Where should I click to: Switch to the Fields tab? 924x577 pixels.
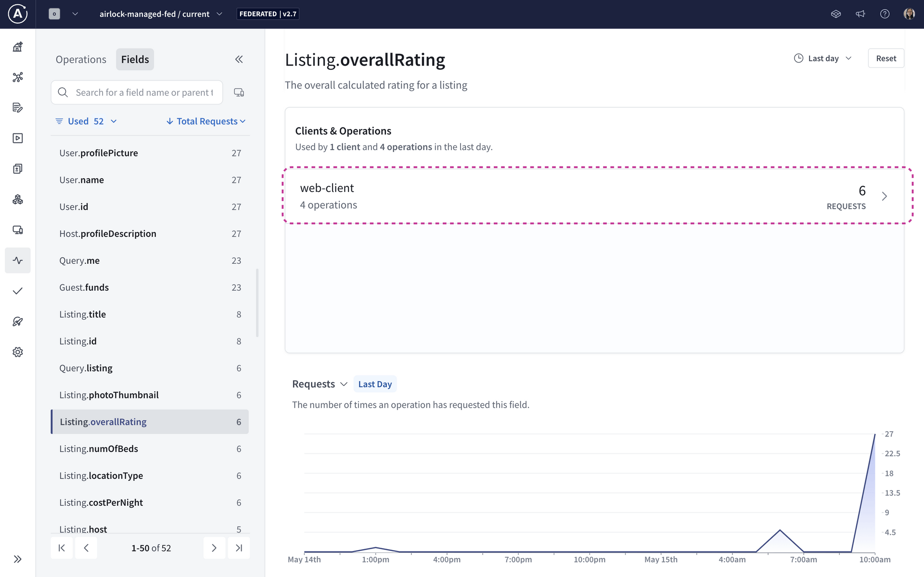pyautogui.click(x=135, y=59)
